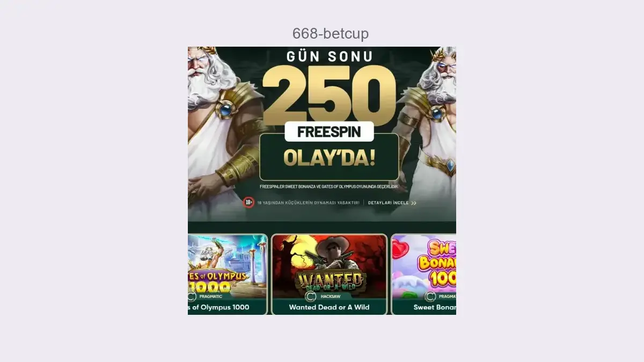644x362 pixels.
Task: Click the white FREESPIN badge
Action: tap(329, 131)
